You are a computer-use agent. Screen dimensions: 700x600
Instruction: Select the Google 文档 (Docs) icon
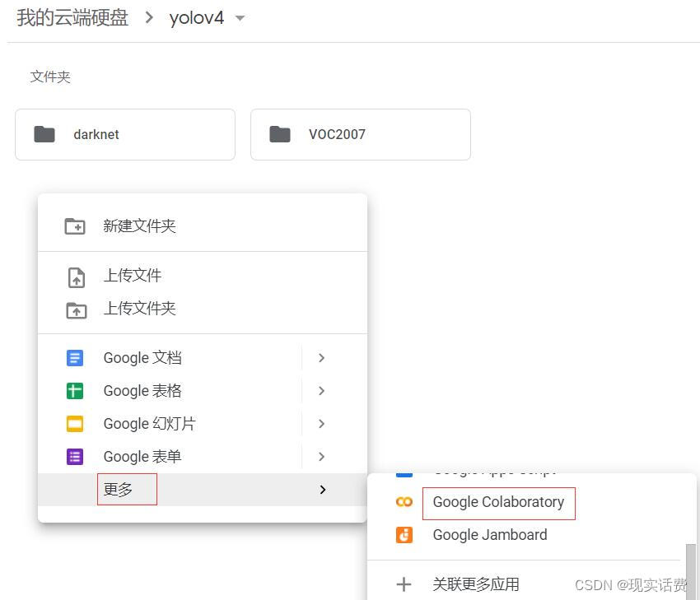(x=76, y=357)
